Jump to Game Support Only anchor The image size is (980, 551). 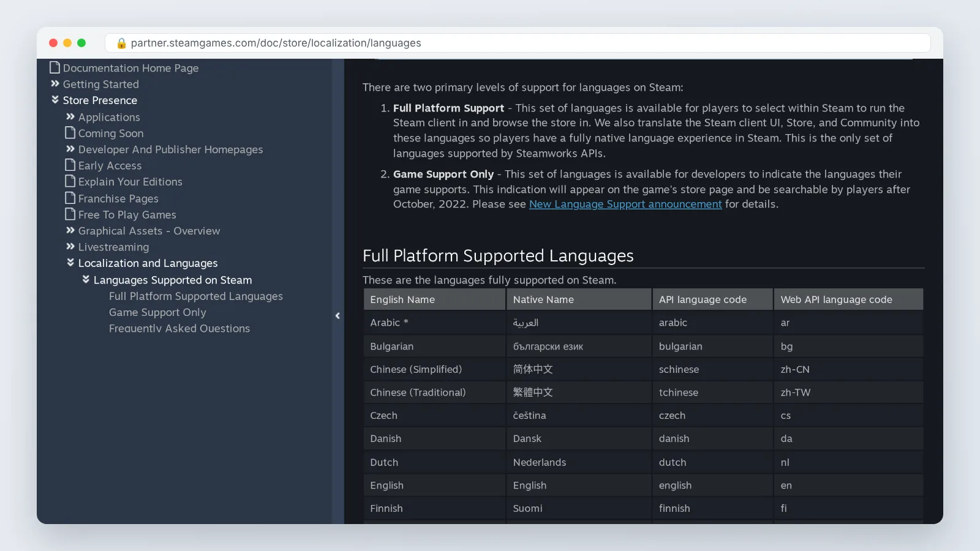point(157,312)
